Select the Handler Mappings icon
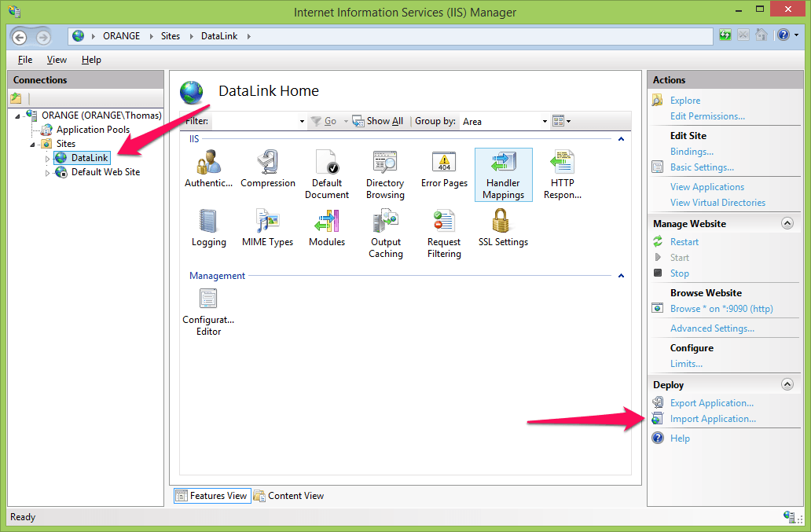Image resolution: width=811 pixels, height=532 pixels. click(x=503, y=174)
